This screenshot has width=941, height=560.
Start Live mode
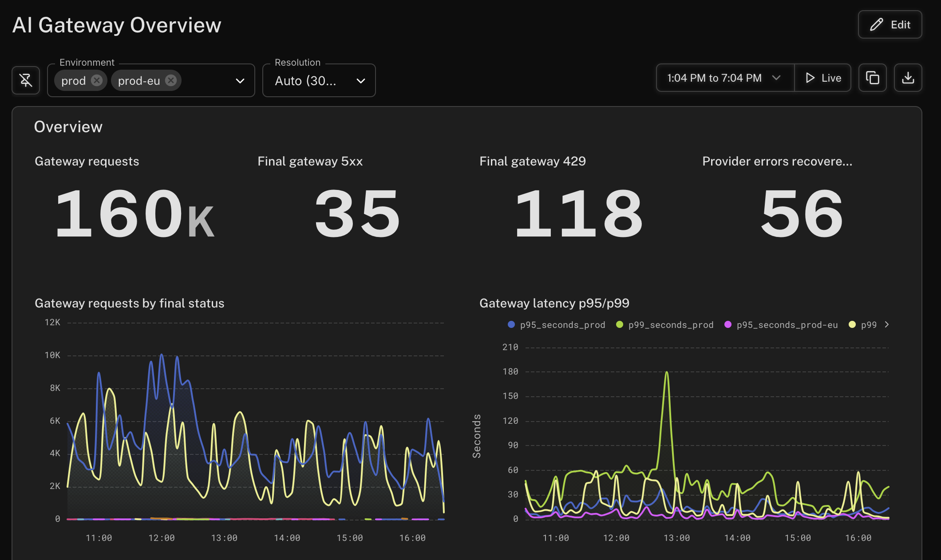point(822,78)
